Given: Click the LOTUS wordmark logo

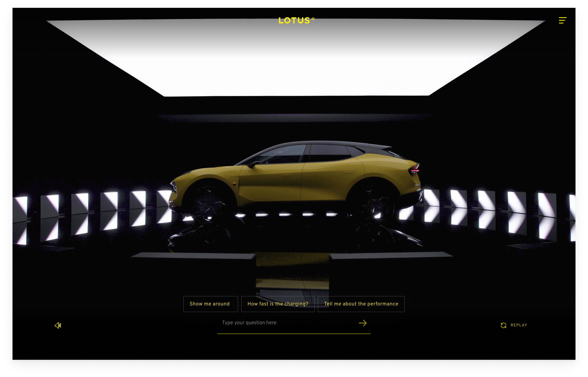Looking at the screenshot, I should (294, 21).
